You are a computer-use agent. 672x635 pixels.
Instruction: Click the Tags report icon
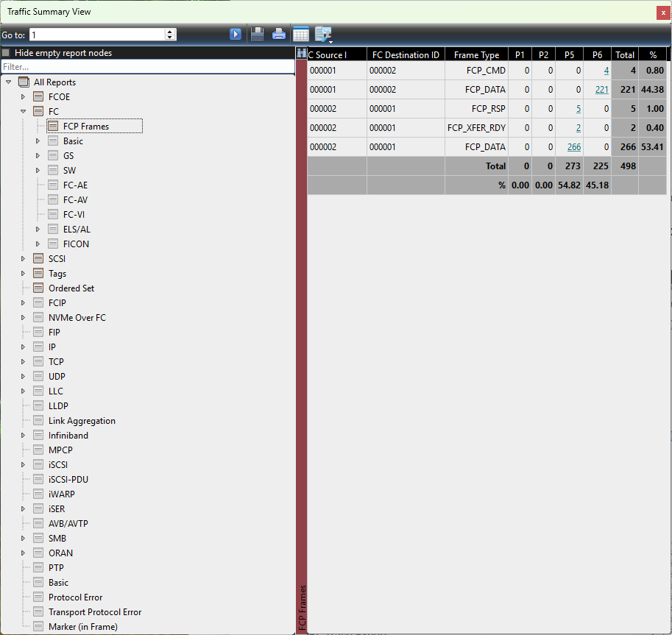[x=38, y=274]
